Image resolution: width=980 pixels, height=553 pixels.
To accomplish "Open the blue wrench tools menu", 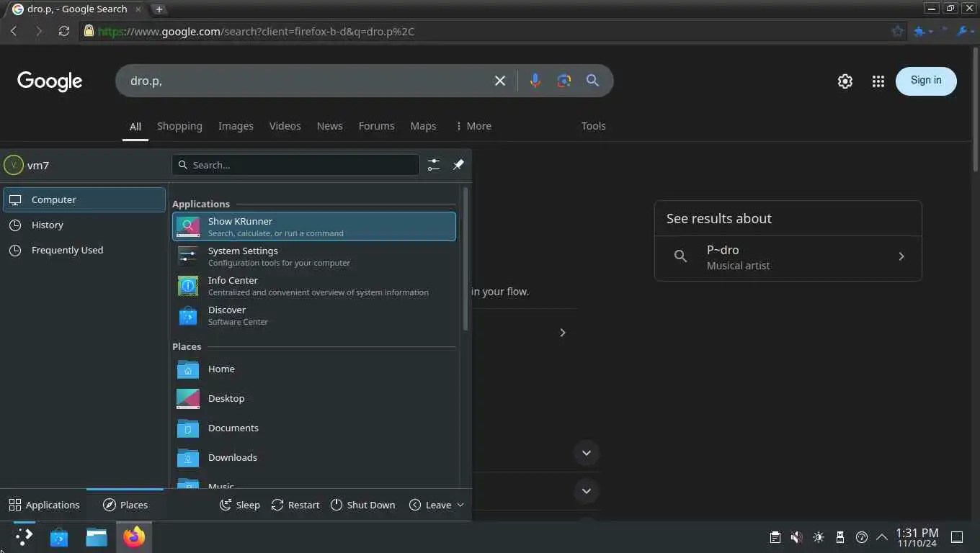I will pos(962,31).
